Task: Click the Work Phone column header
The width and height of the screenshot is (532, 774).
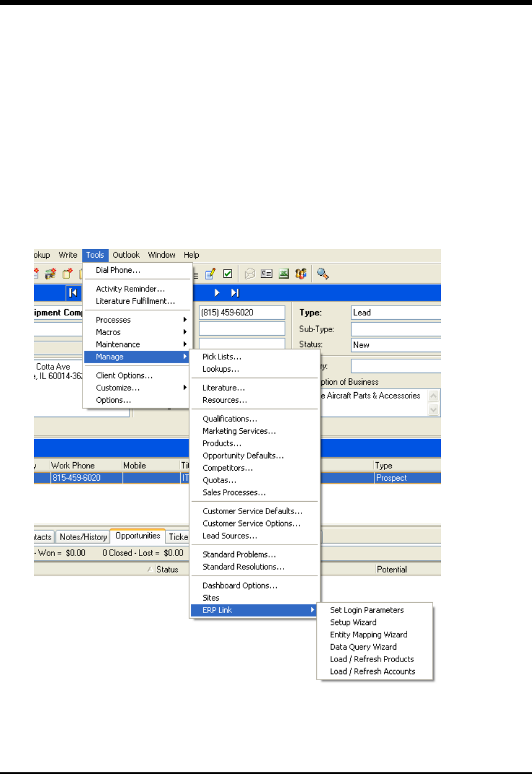Action: [x=86, y=466]
